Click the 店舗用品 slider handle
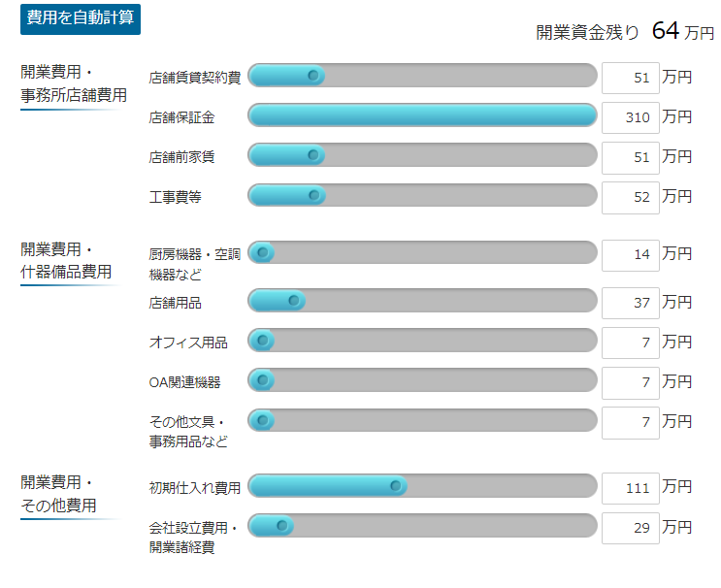The height and width of the screenshot is (588, 721). pos(294,301)
